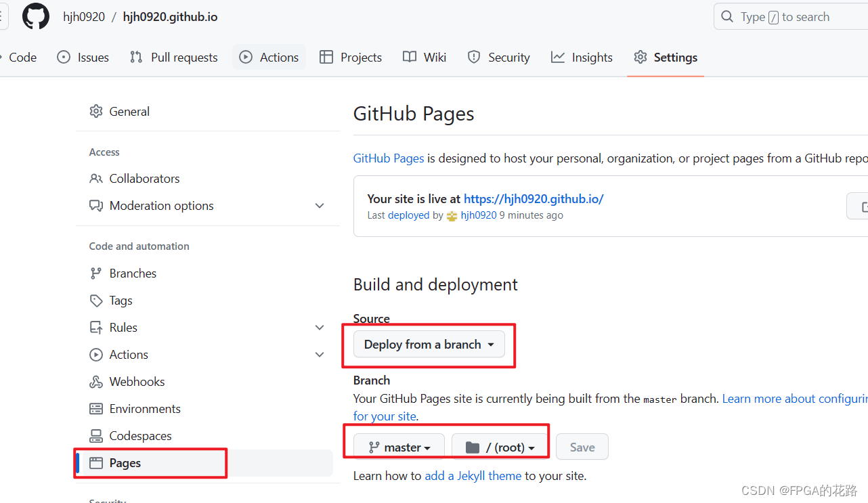Viewport: 868px width, 503px height.
Task: Open the hjh0920.github.io repository link
Action: click(170, 17)
